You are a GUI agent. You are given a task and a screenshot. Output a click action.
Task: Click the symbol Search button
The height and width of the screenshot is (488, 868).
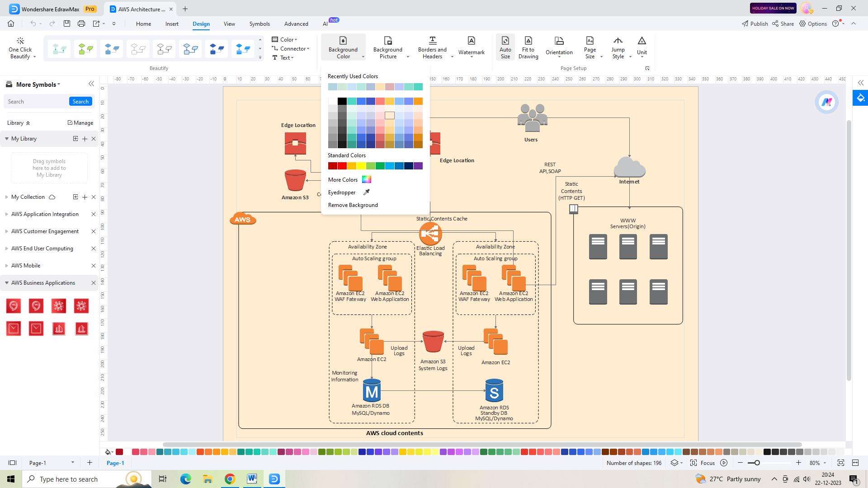click(x=80, y=102)
